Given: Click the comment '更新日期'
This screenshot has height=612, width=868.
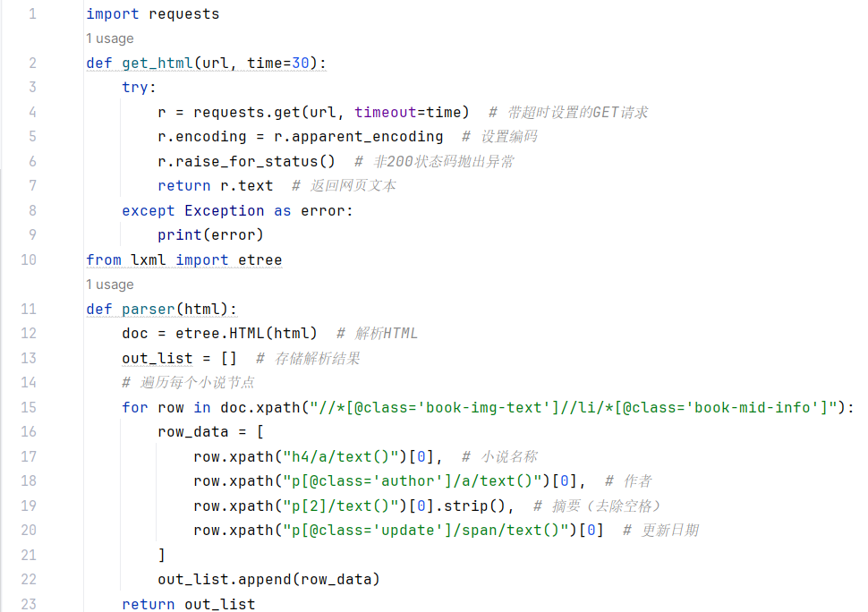Looking at the screenshot, I should point(661,530).
